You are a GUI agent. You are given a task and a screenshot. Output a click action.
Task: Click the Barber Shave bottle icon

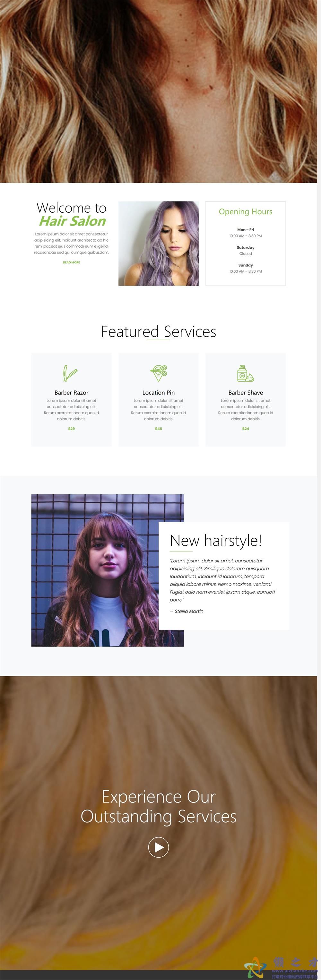(245, 373)
